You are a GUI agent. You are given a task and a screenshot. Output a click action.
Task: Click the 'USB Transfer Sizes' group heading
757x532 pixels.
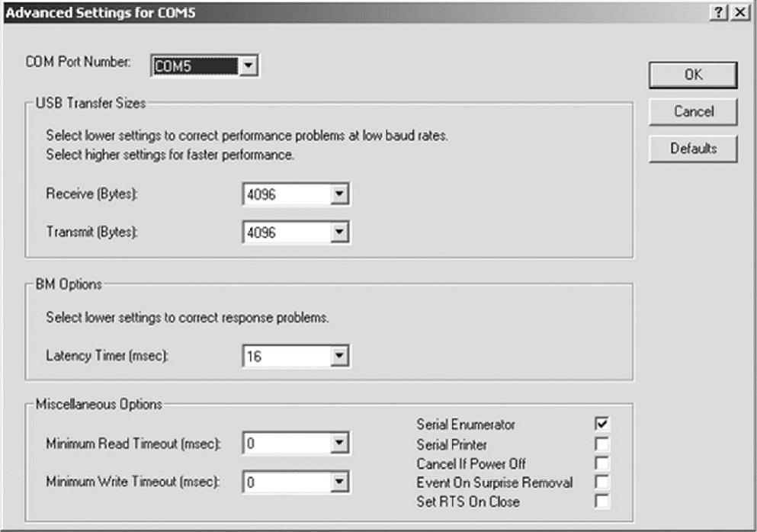tap(91, 103)
